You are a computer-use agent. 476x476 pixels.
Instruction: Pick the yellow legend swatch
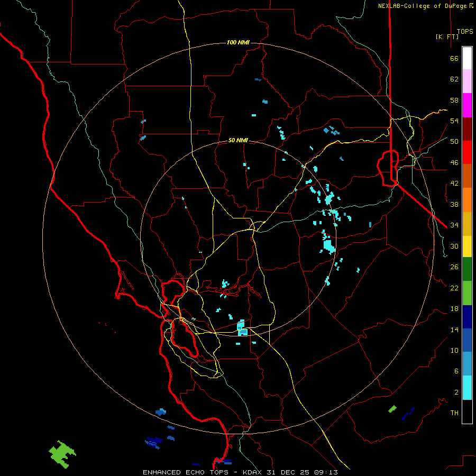(x=467, y=246)
